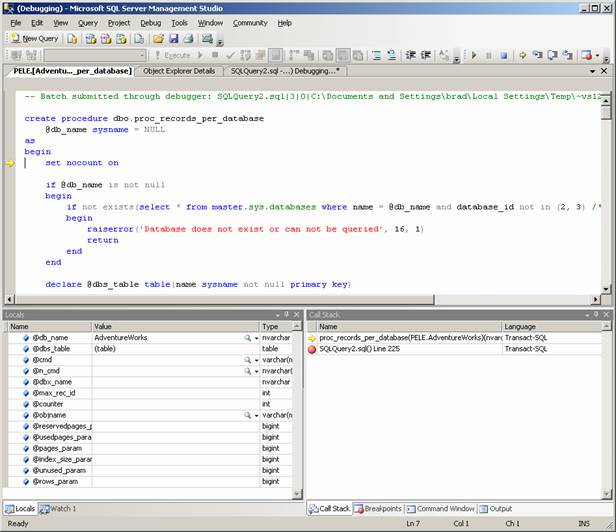Open the text visualizer for @db_name value
616x532 pixels.
[247, 338]
